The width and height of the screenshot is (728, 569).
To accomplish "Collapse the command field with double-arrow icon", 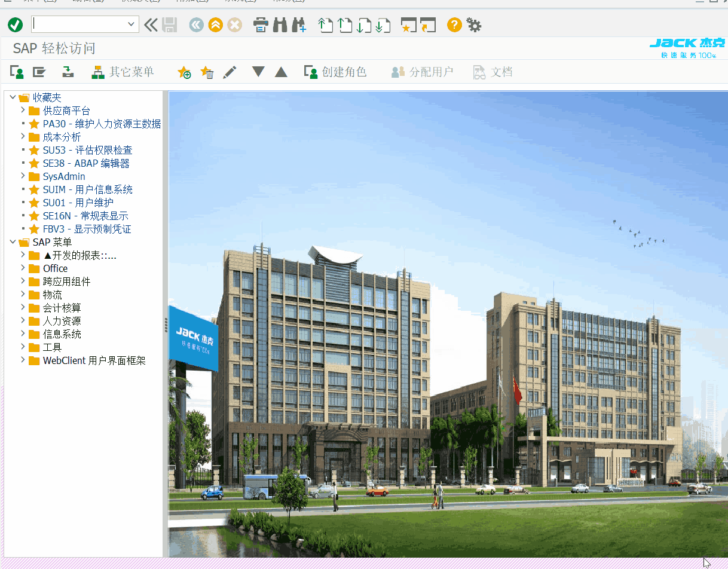I will pyautogui.click(x=151, y=25).
